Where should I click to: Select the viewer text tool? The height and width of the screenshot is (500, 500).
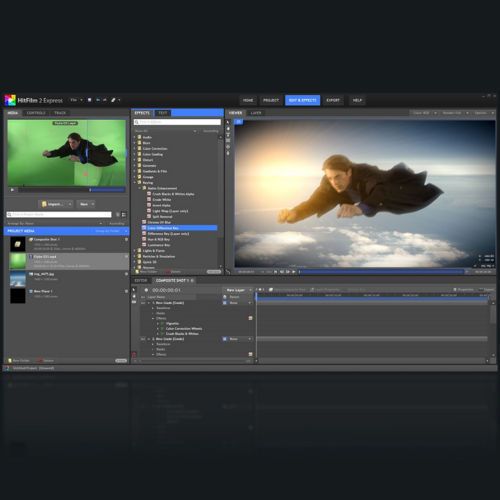click(228, 134)
